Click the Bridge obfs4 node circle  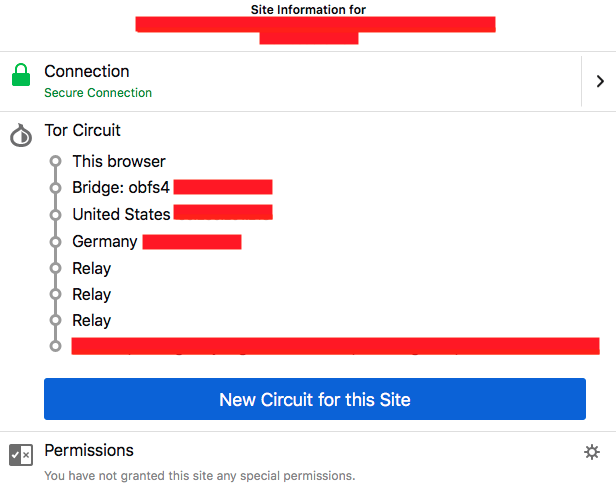[55, 188]
